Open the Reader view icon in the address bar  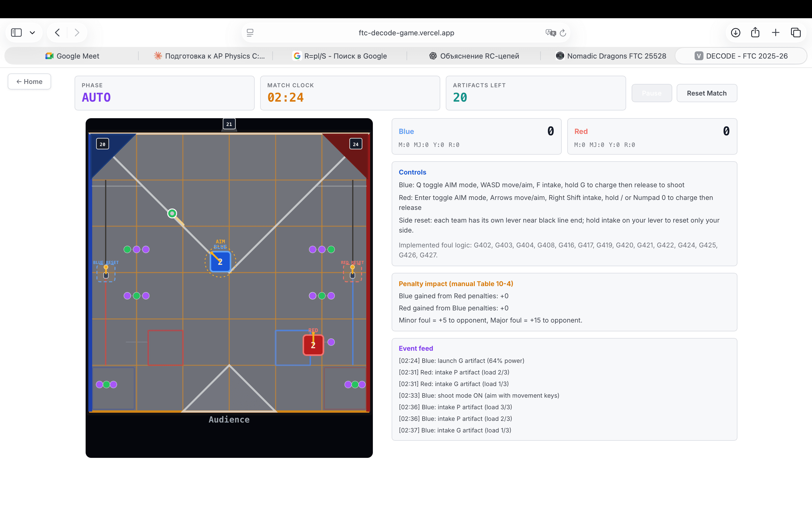coord(250,33)
